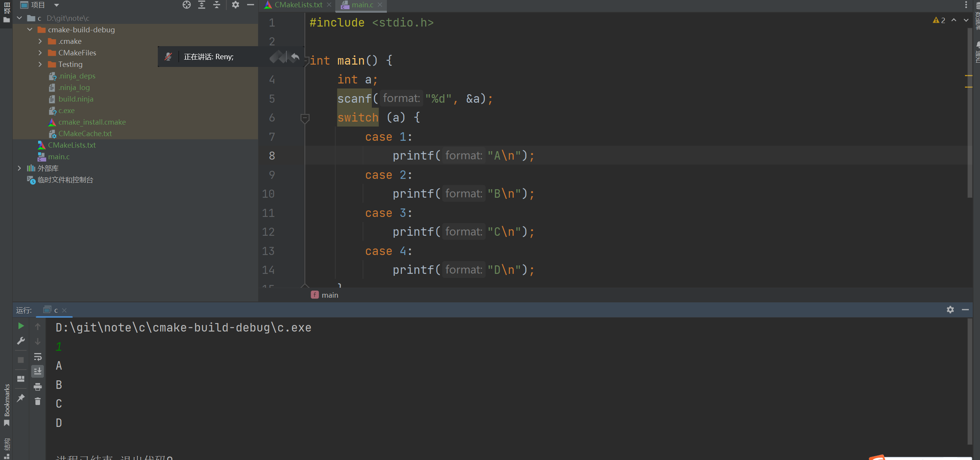Click locate/select opened file target icon

tap(187, 5)
